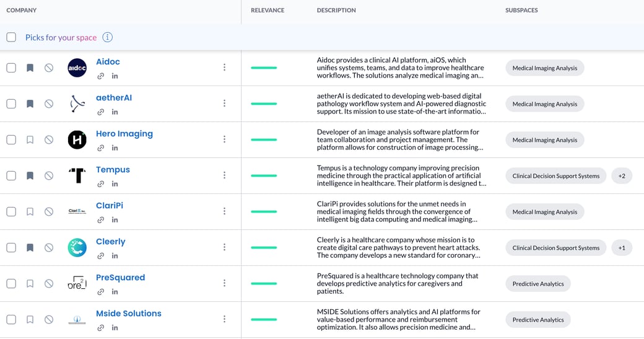Exclude PreSquared with block icon
This screenshot has width=644, height=339.
click(49, 283)
